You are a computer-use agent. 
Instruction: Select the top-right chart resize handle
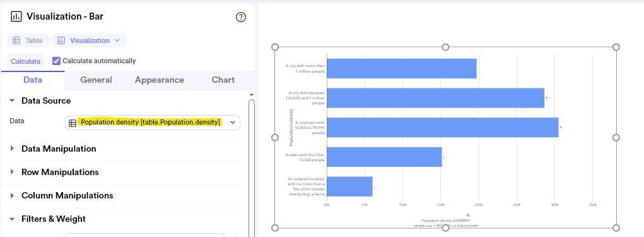tap(616, 47)
